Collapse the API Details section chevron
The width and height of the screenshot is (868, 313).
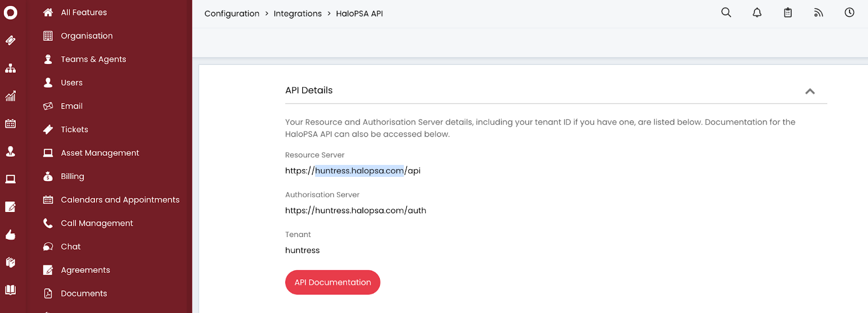810,91
